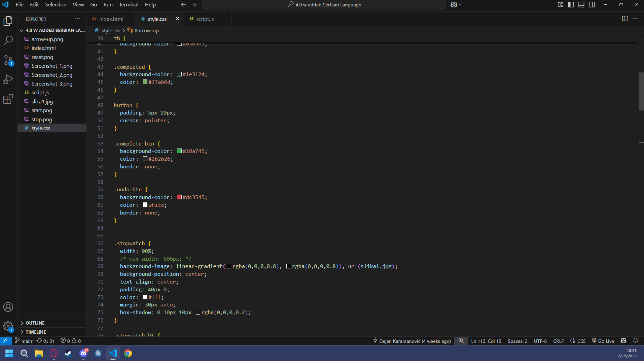
Task: Click line number 66 gutter
Action: pyautogui.click(x=100, y=243)
